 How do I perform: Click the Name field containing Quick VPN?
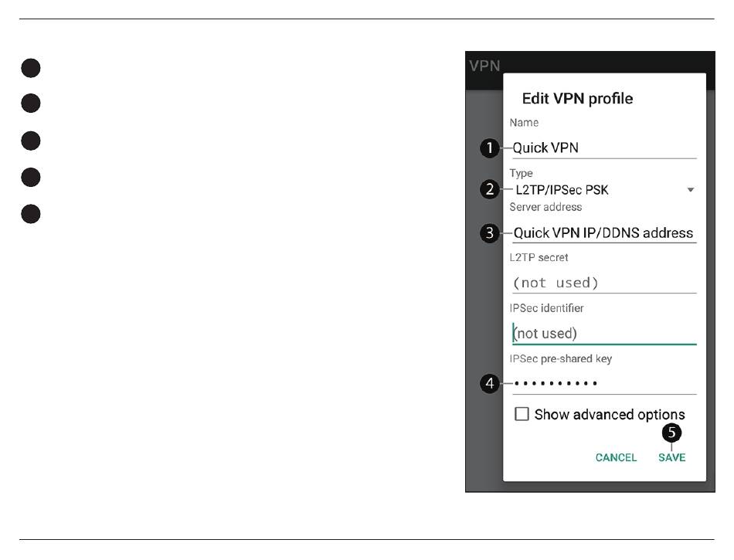tap(604, 148)
